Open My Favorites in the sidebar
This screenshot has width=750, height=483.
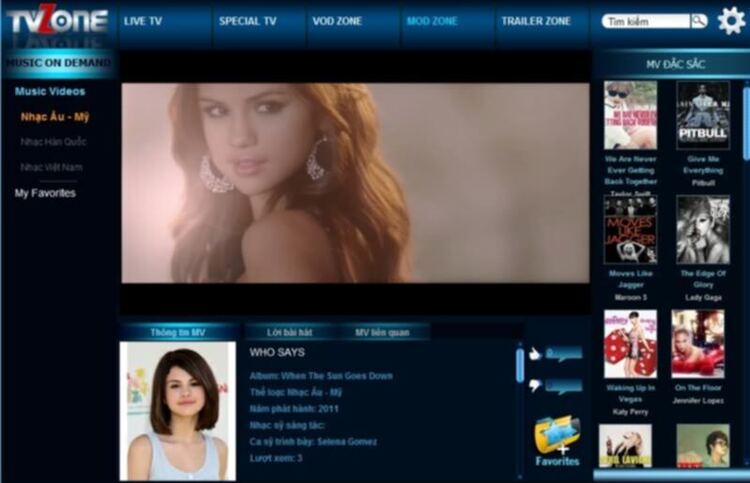45,193
